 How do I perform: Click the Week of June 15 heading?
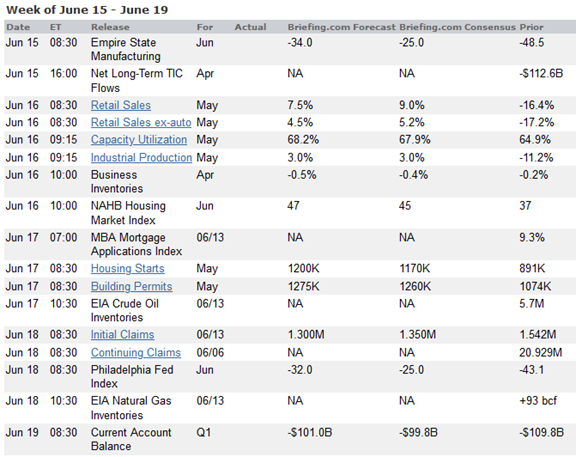point(87,10)
